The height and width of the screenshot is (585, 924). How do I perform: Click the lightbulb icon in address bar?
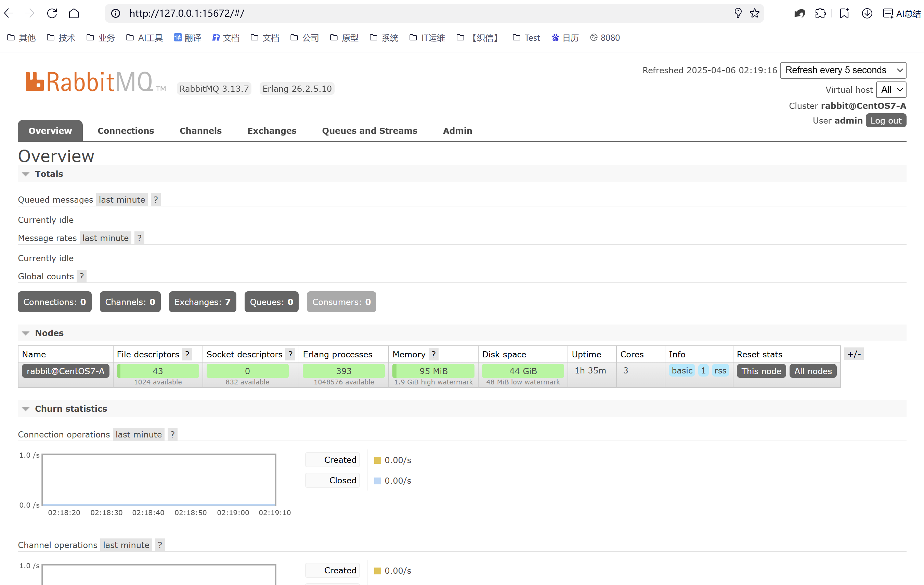coord(738,13)
